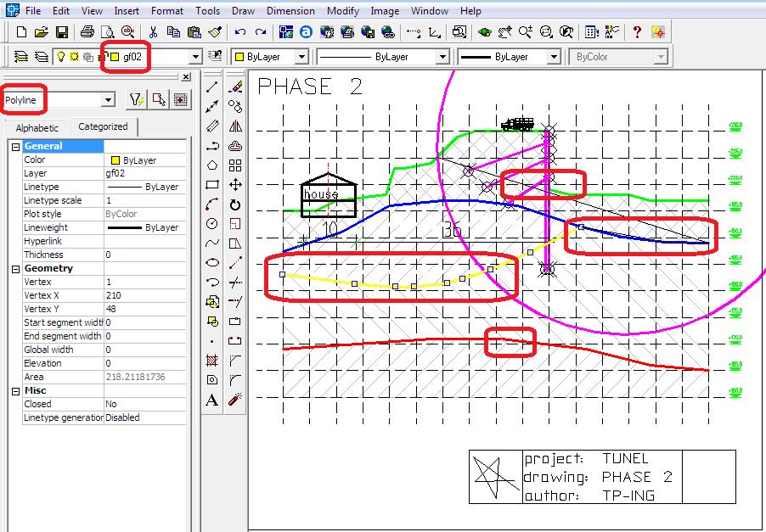766x532 pixels.
Task: Switch to the Categorized tab
Action: [x=103, y=126]
